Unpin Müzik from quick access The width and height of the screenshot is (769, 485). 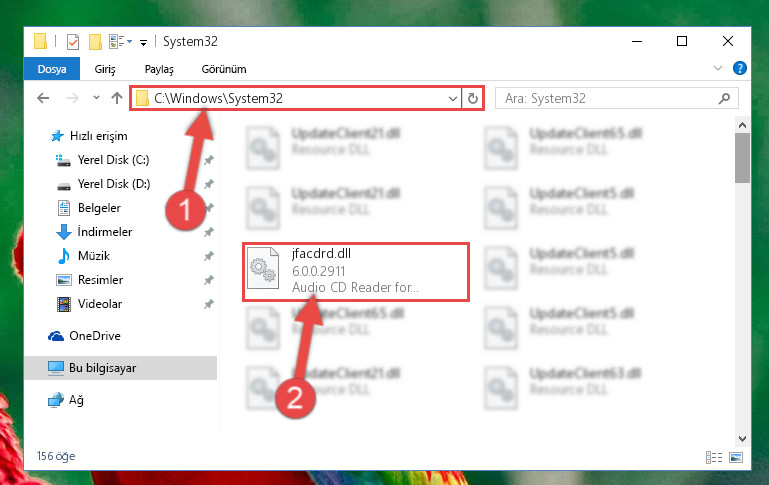click(x=209, y=256)
